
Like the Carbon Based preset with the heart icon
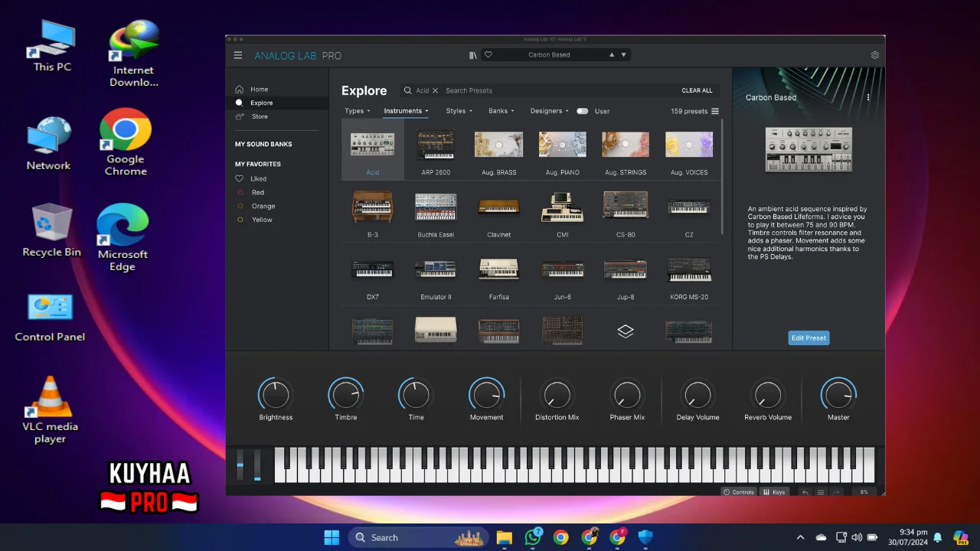tap(488, 55)
